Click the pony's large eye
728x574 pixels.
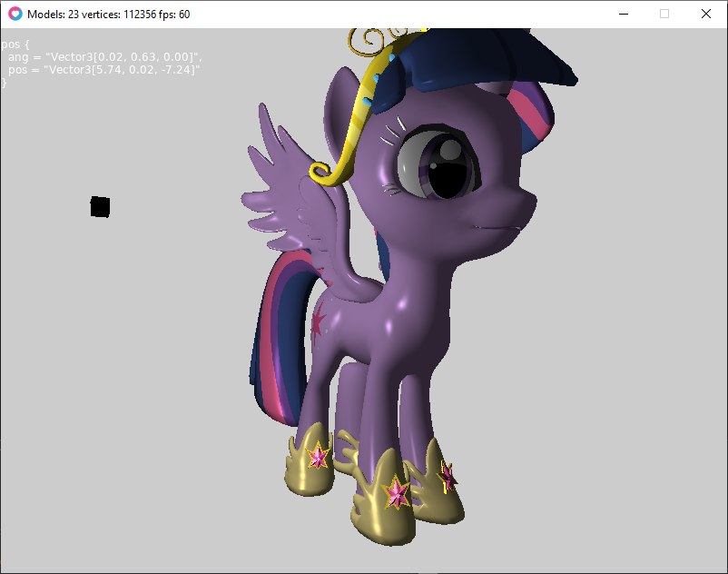[x=438, y=163]
